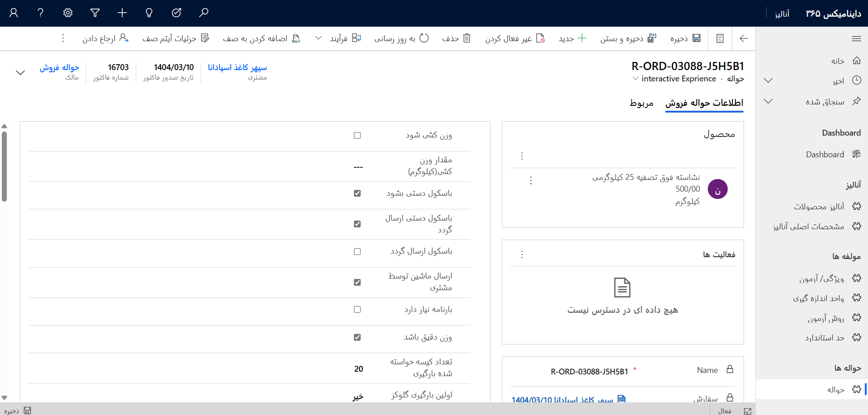Click the search magnifier icon in top bar
The width and height of the screenshot is (868, 415).
click(204, 13)
